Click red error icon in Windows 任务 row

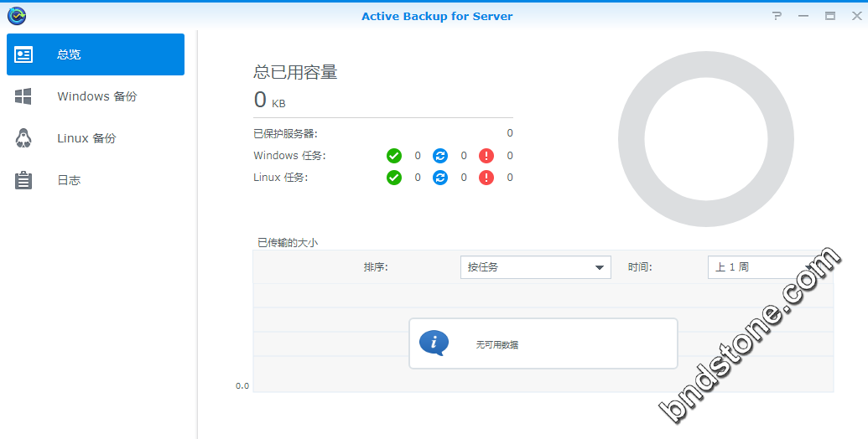(486, 156)
